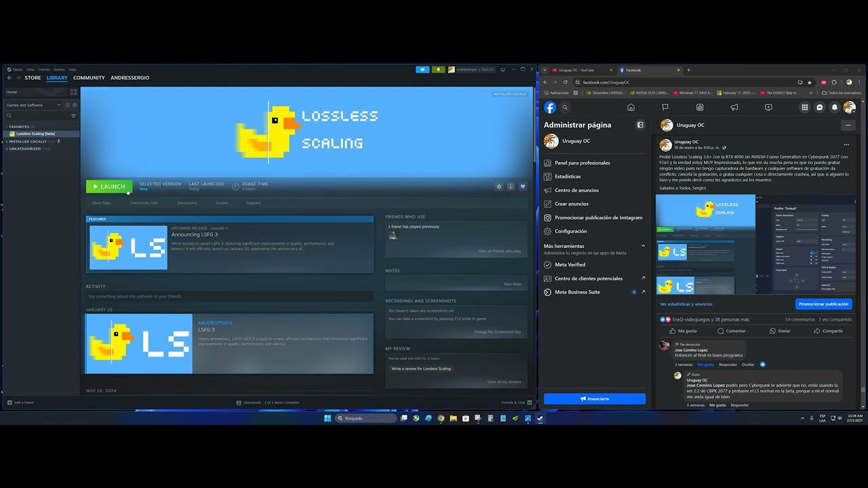868x488 pixels.
Task: Open Facebook notifications bell
Action: pyautogui.click(x=835, y=107)
